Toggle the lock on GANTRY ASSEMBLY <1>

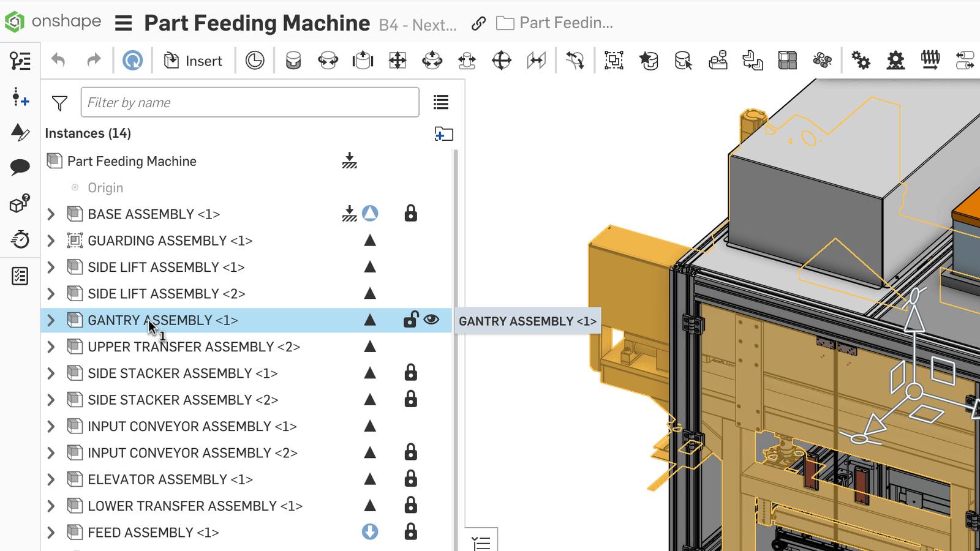click(410, 320)
